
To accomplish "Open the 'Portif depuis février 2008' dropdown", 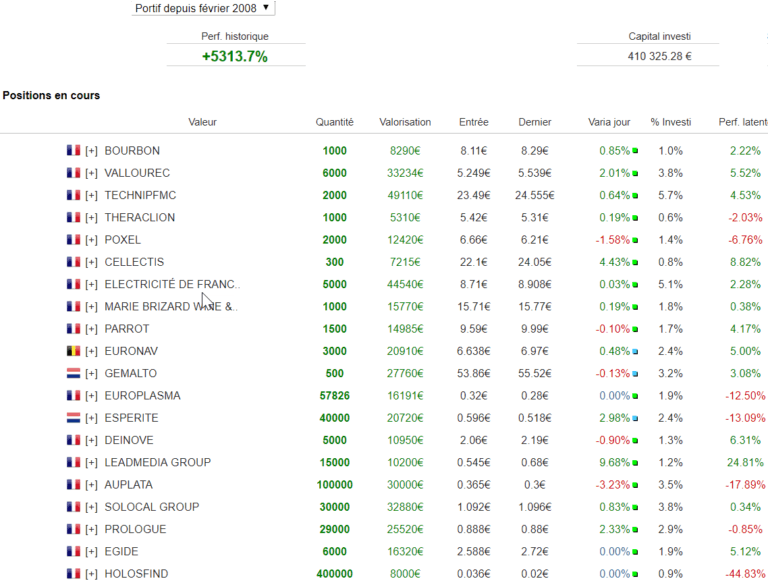I will 202,8.
